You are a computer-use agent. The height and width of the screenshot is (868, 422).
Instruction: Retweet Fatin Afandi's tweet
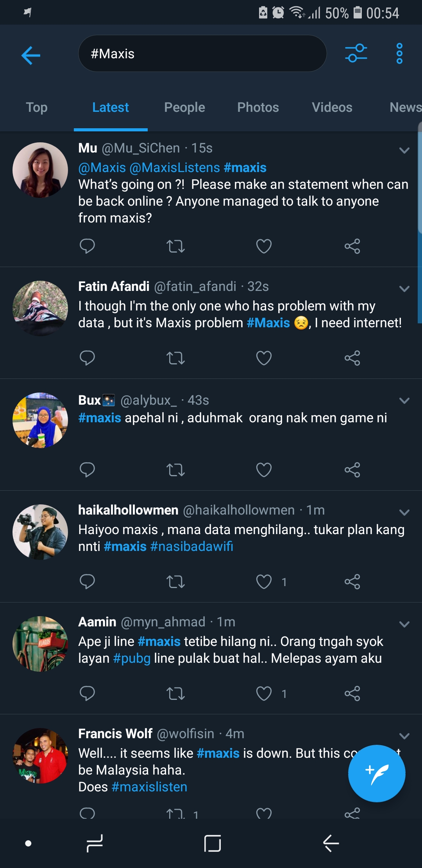pyautogui.click(x=175, y=358)
